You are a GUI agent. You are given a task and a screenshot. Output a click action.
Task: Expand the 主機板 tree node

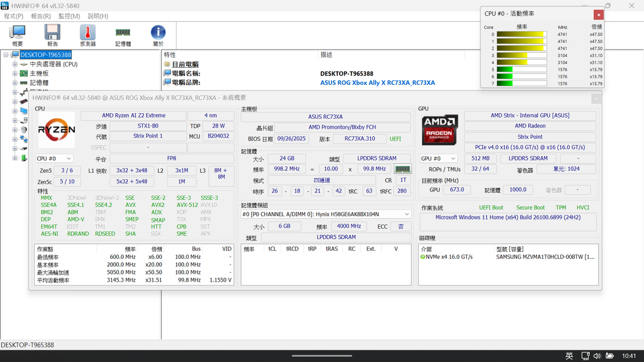coord(15,74)
